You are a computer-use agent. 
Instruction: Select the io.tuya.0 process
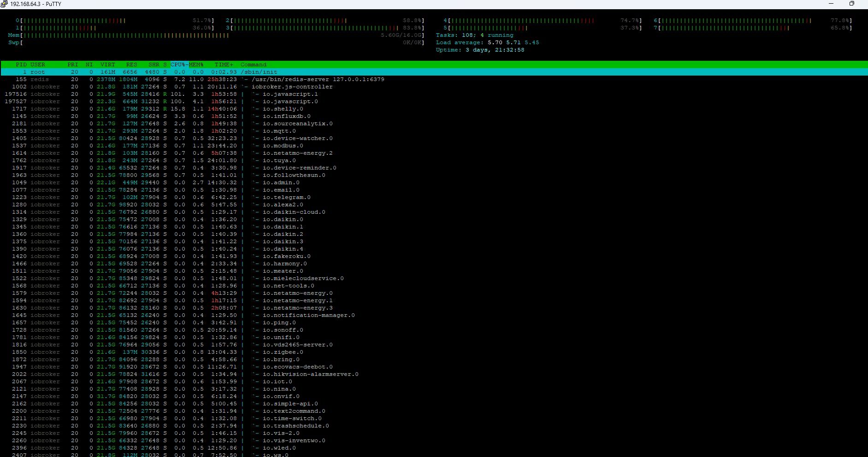[x=434, y=160]
